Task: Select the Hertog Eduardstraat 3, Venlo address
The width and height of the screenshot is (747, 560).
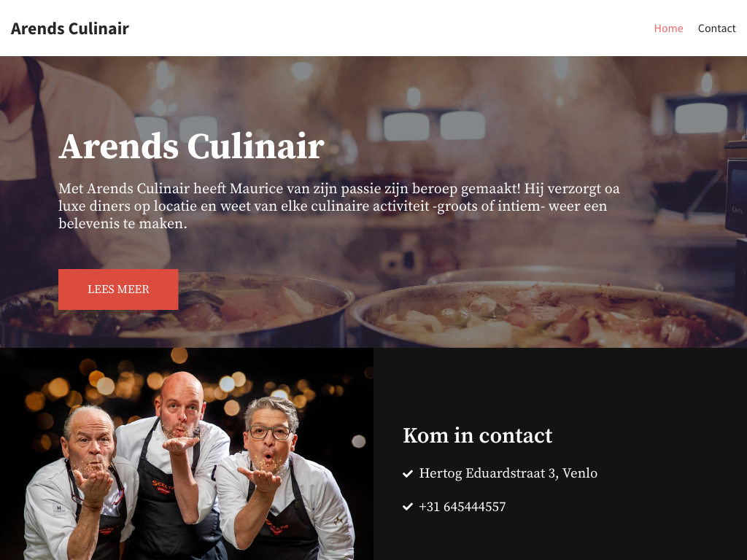Action: [508, 472]
